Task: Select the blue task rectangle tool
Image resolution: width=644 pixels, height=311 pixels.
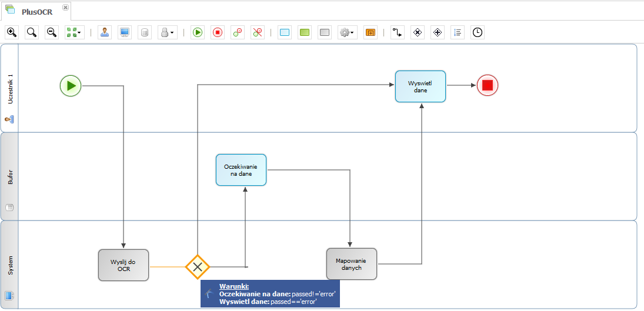Action: click(285, 32)
